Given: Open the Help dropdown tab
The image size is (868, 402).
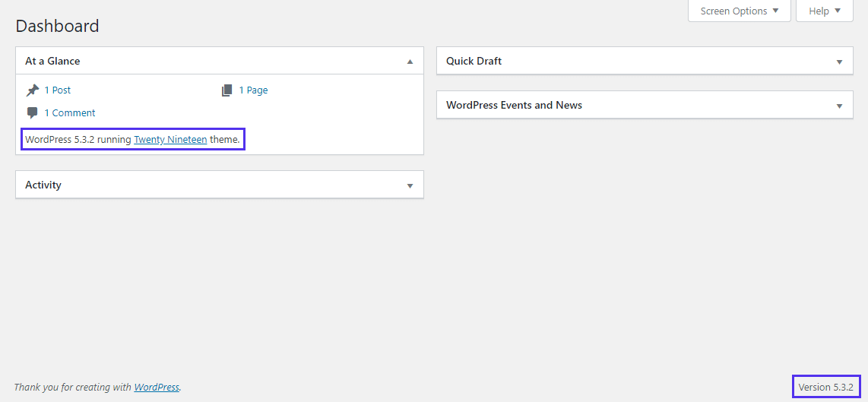Looking at the screenshot, I should click(825, 11).
